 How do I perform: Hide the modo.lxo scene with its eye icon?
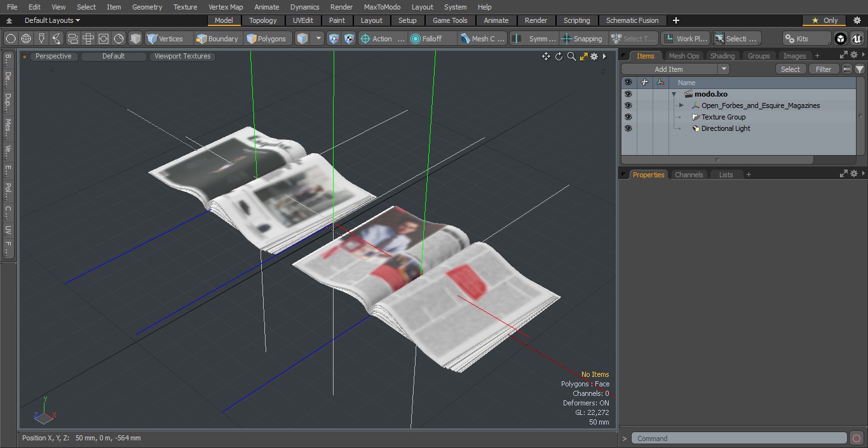pos(628,94)
